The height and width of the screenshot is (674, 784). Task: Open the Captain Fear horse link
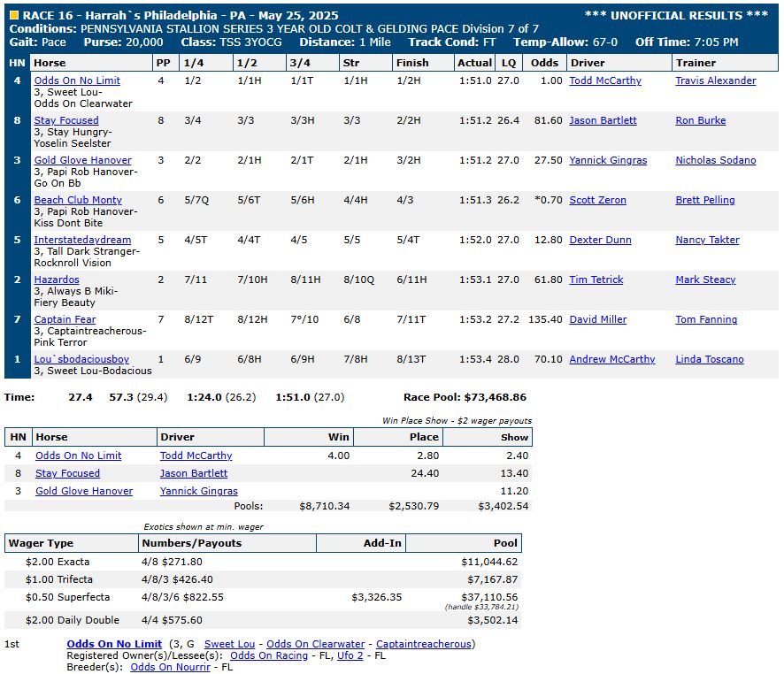point(65,319)
